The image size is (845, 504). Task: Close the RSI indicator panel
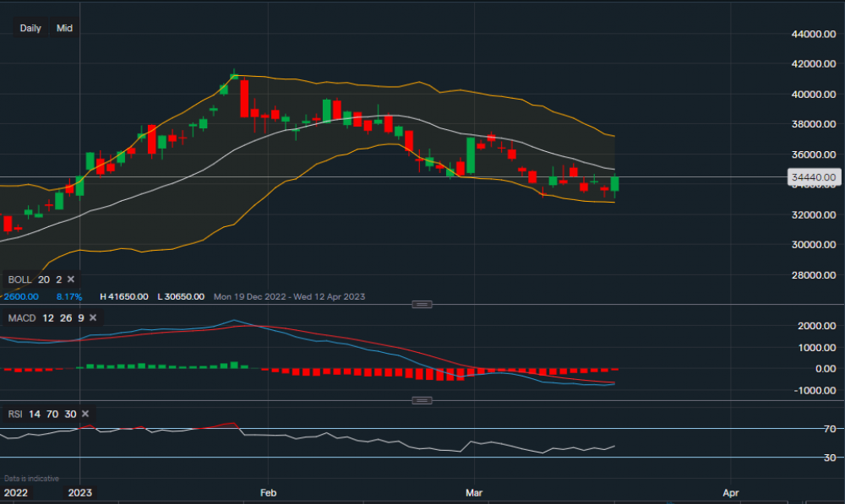81,414
